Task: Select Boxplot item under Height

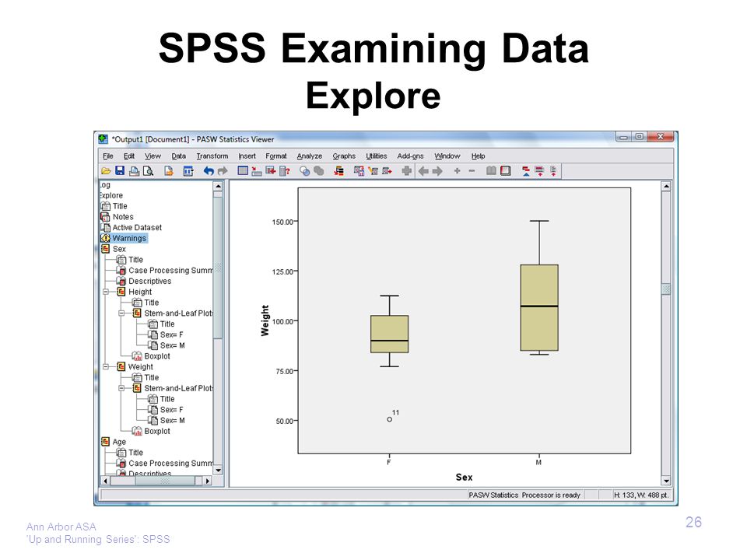Action: 157,356
